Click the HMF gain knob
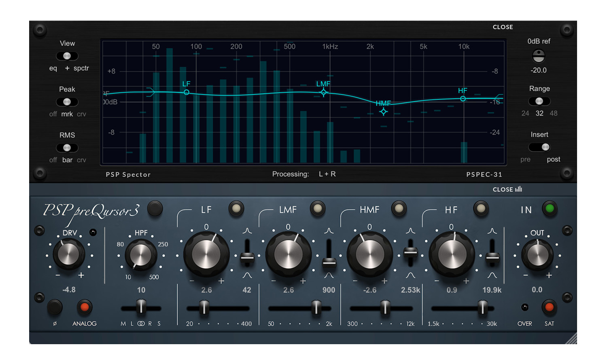Screen dimensions: 607x364 369,255
